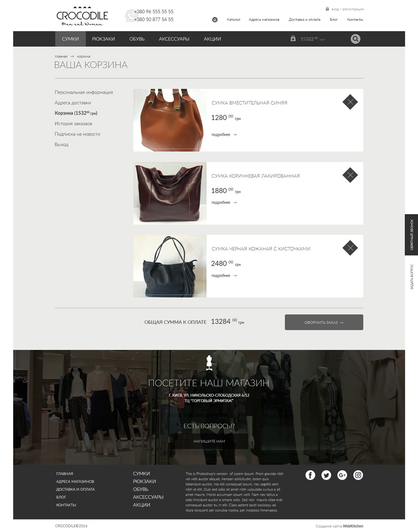Remove Сумка черная кожаная с кисточками item

pos(350,248)
